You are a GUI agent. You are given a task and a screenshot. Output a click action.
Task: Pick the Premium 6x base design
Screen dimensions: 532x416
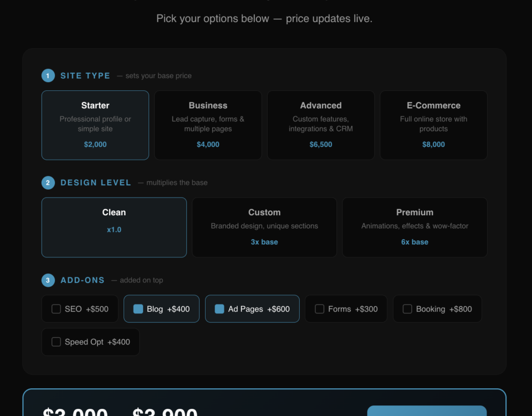point(415,227)
